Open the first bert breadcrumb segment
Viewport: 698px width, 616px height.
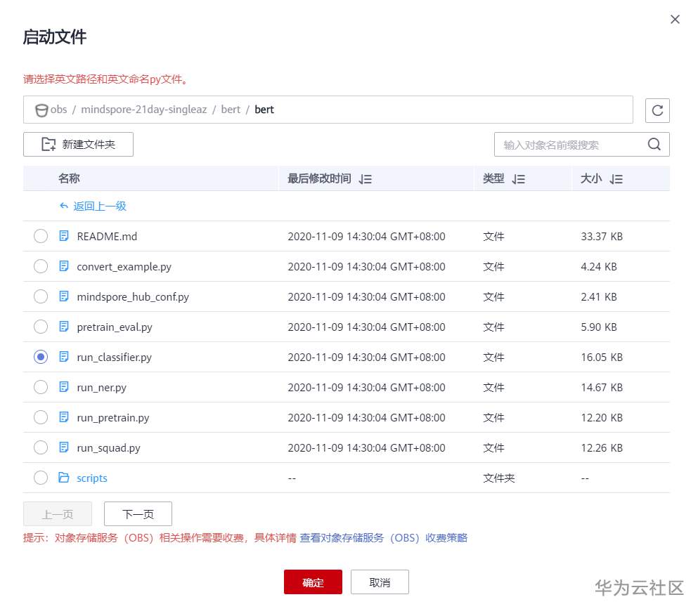click(231, 110)
